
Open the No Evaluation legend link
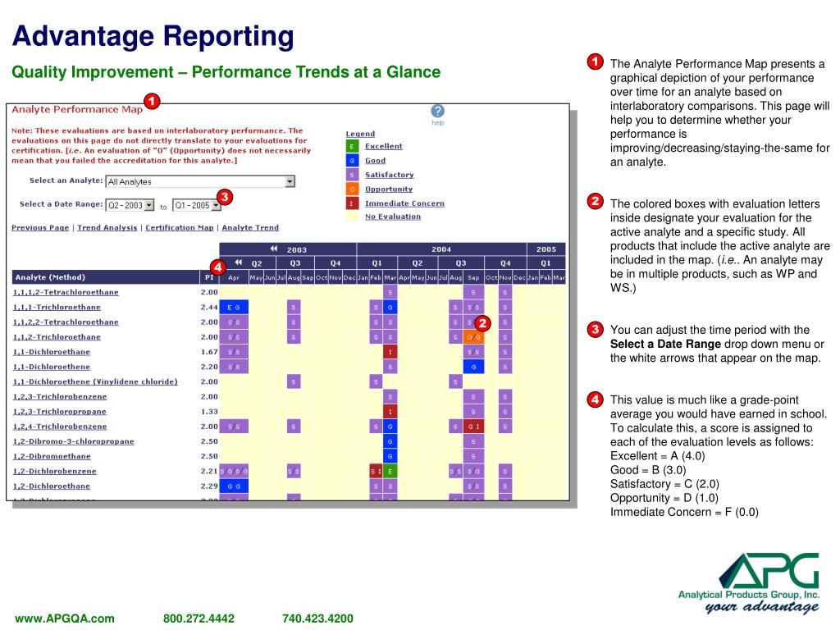click(x=393, y=217)
